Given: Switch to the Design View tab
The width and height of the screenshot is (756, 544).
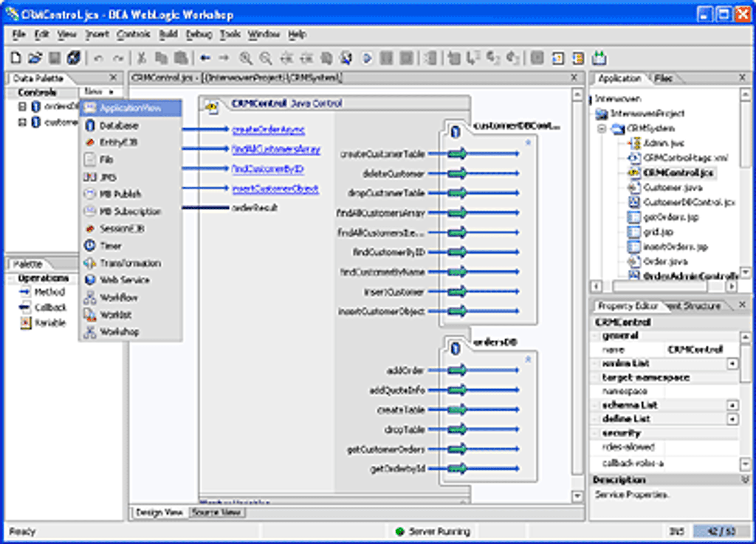Looking at the screenshot, I should [159, 512].
